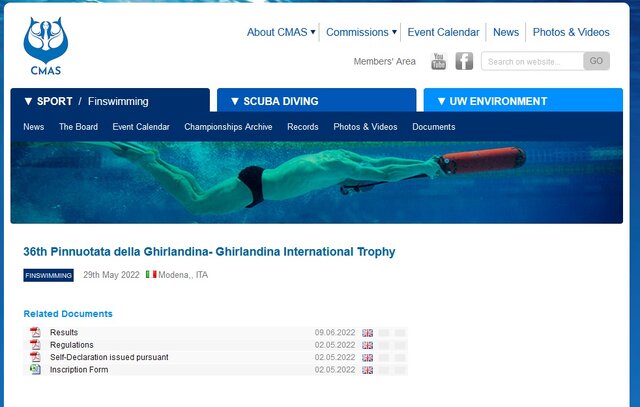Viewport: 640px width, 407px height.
Task: Click the PDF icon beside Results
Action: pos(35,332)
